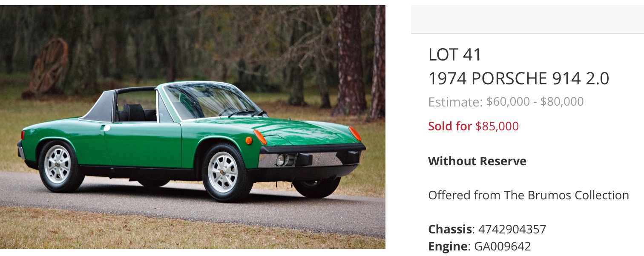Click the Sold for label
The image size is (644, 256).
pyautogui.click(x=450, y=126)
